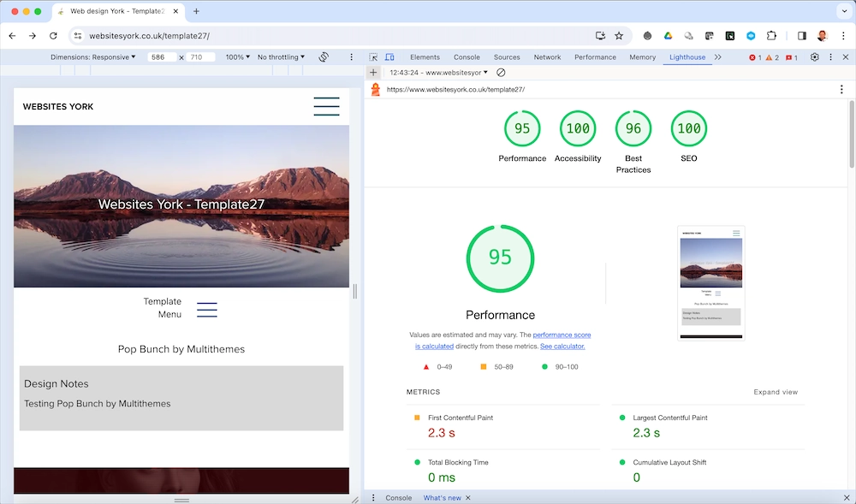This screenshot has width=856, height=504.
Task: Open the tab search dropdown
Action: pos(844,11)
